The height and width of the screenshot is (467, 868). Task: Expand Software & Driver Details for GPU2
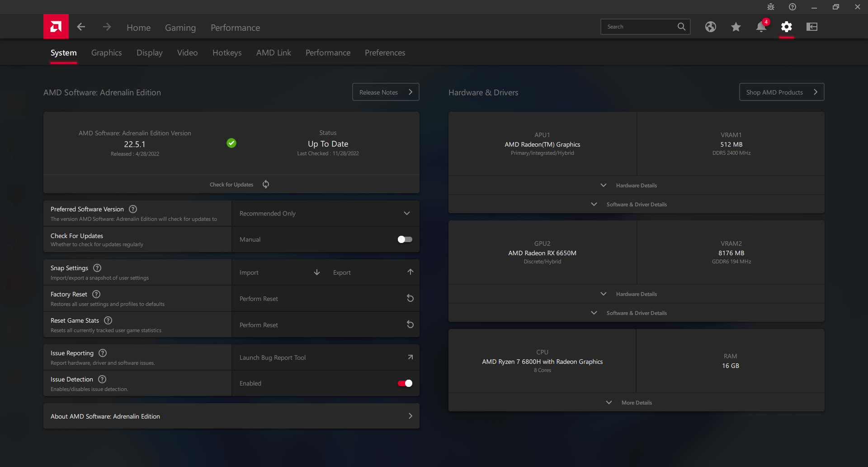[637, 313]
